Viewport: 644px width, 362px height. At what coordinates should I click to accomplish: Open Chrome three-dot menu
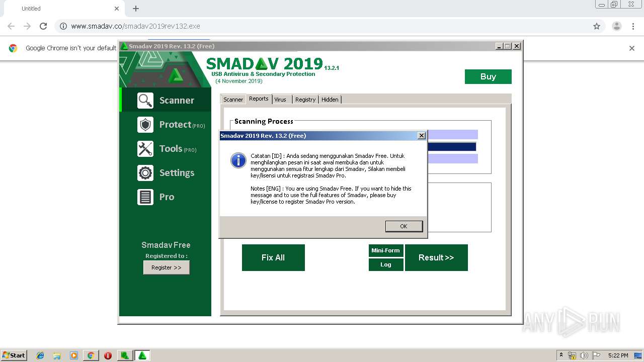point(633,26)
